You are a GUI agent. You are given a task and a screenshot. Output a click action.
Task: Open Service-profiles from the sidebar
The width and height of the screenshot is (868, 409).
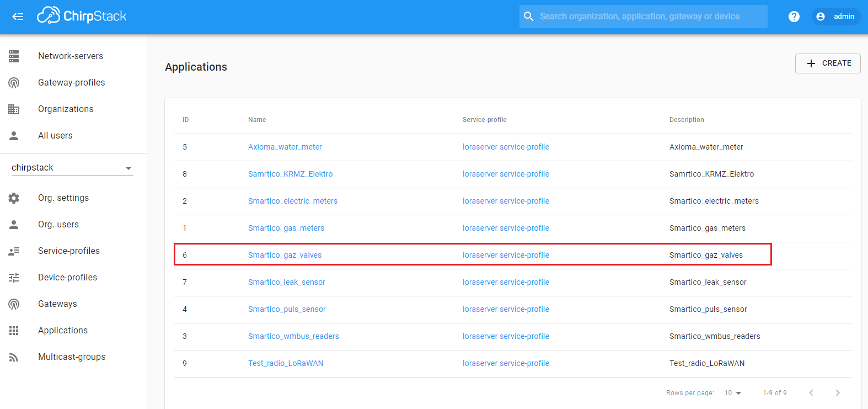[x=69, y=251]
